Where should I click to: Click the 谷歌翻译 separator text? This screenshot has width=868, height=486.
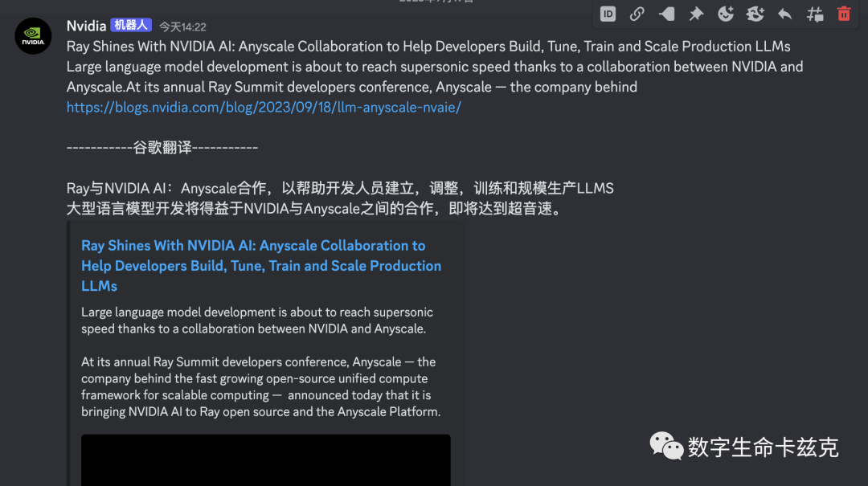tap(162, 148)
